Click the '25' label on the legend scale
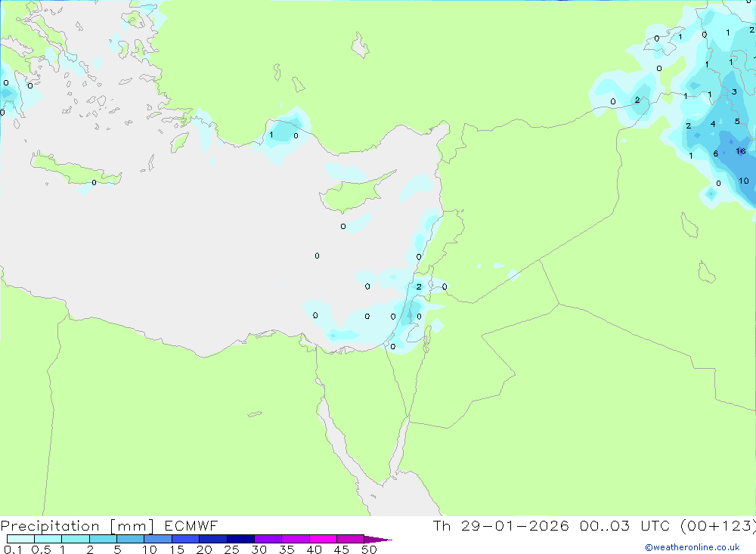 [231, 549]
